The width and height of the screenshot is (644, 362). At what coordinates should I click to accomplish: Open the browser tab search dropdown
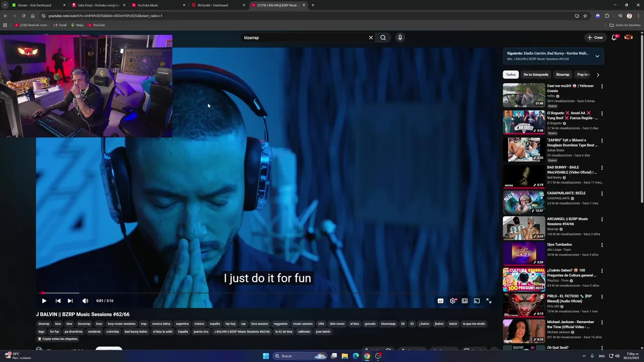point(5,5)
